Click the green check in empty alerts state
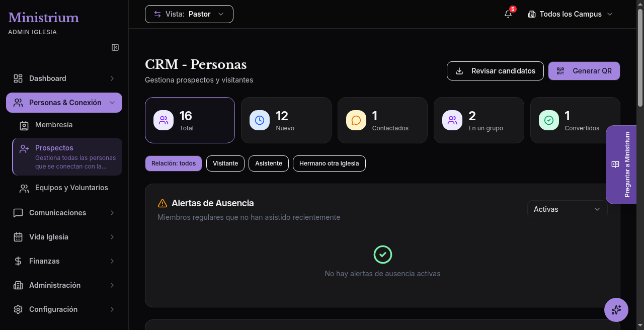Image resolution: width=644 pixels, height=330 pixels. [383, 255]
